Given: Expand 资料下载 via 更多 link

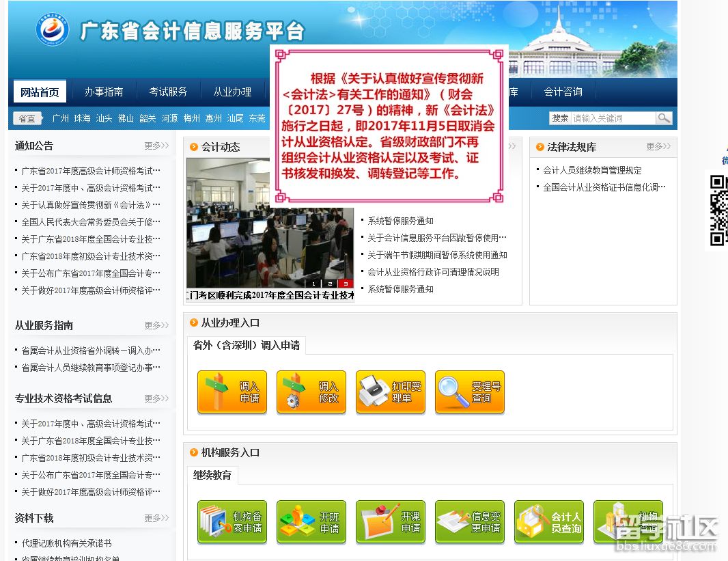Looking at the screenshot, I should (156, 518).
